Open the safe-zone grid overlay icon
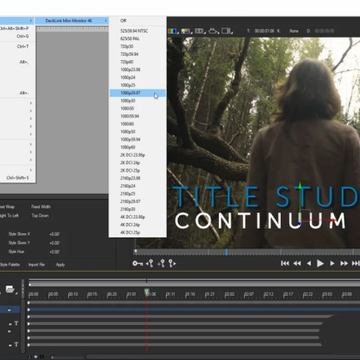 tap(199, 31)
